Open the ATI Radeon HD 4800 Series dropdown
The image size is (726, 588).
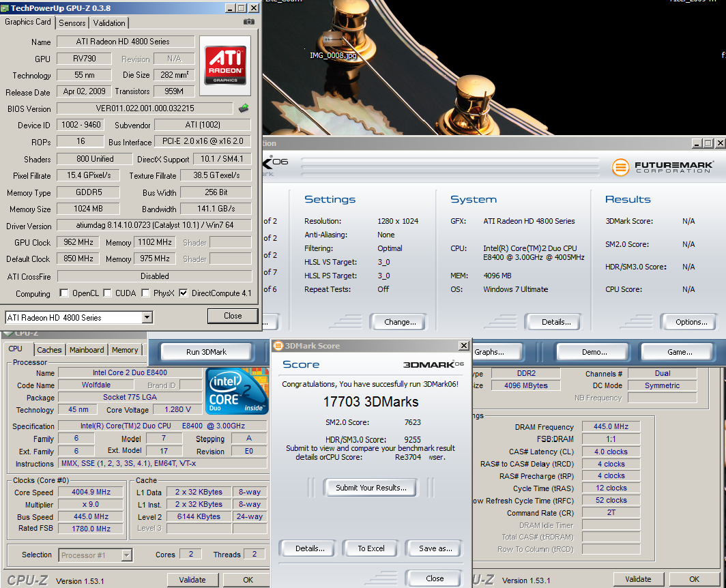147,318
